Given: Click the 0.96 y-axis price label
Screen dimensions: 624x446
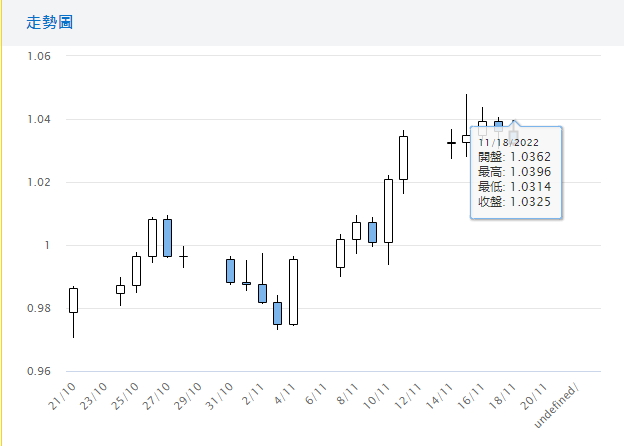Looking at the screenshot, I should [x=38, y=372].
